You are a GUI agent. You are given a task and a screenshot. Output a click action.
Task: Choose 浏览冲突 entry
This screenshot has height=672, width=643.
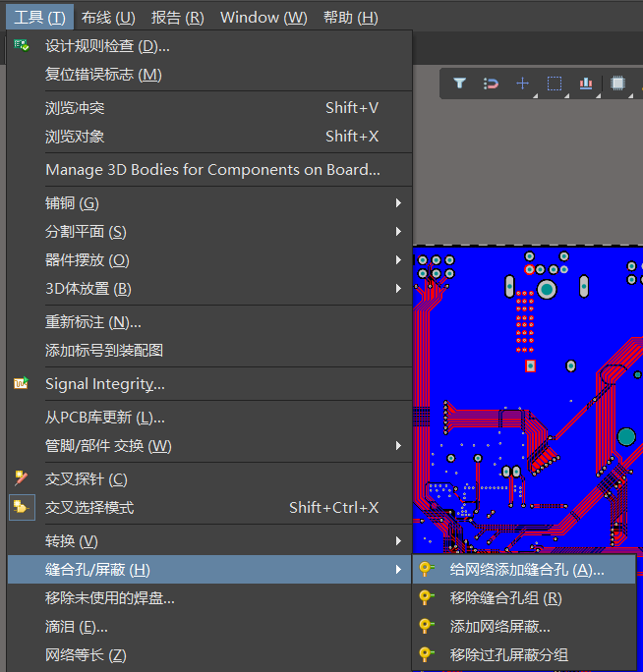point(209,108)
